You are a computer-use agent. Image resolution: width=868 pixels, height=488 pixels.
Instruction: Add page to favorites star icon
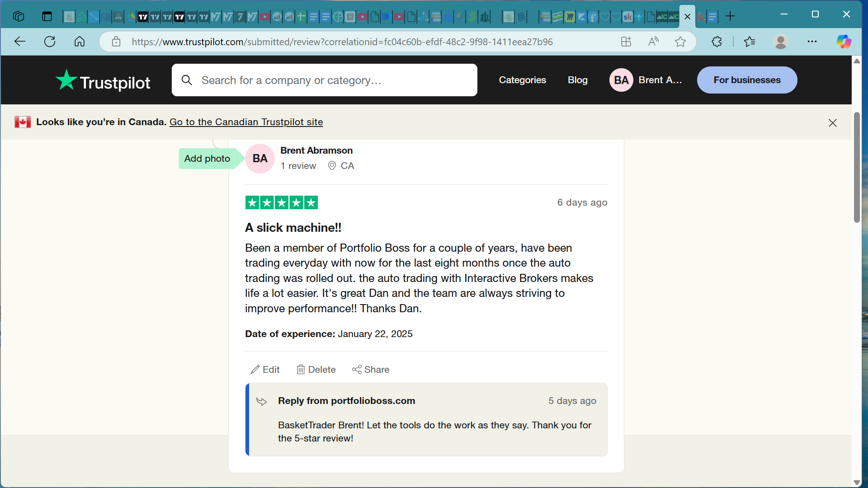(680, 42)
